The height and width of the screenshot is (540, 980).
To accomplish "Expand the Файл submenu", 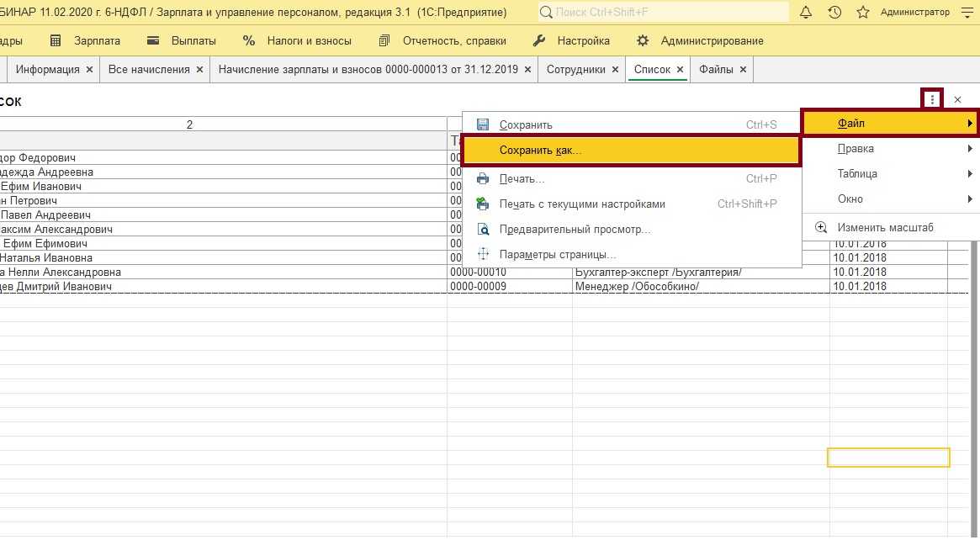I will pos(890,124).
